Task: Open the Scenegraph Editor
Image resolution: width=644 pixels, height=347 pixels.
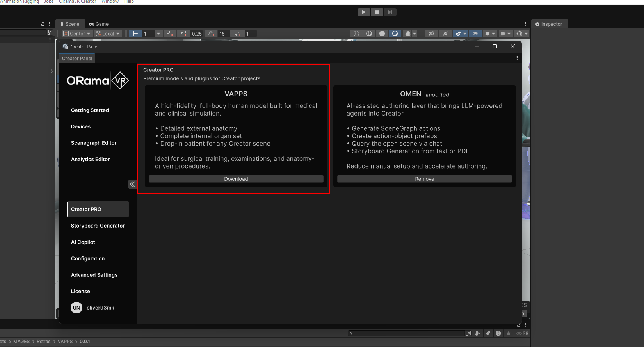Action: click(x=98, y=143)
